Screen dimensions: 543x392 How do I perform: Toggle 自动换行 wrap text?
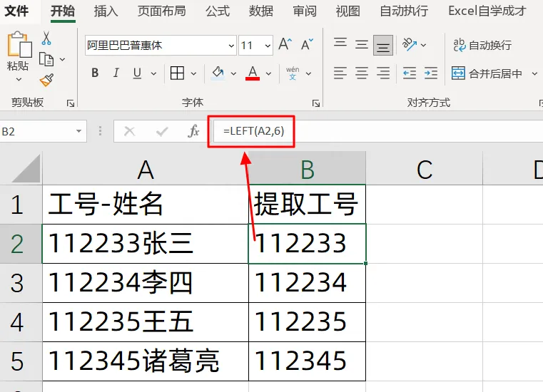tap(482, 45)
